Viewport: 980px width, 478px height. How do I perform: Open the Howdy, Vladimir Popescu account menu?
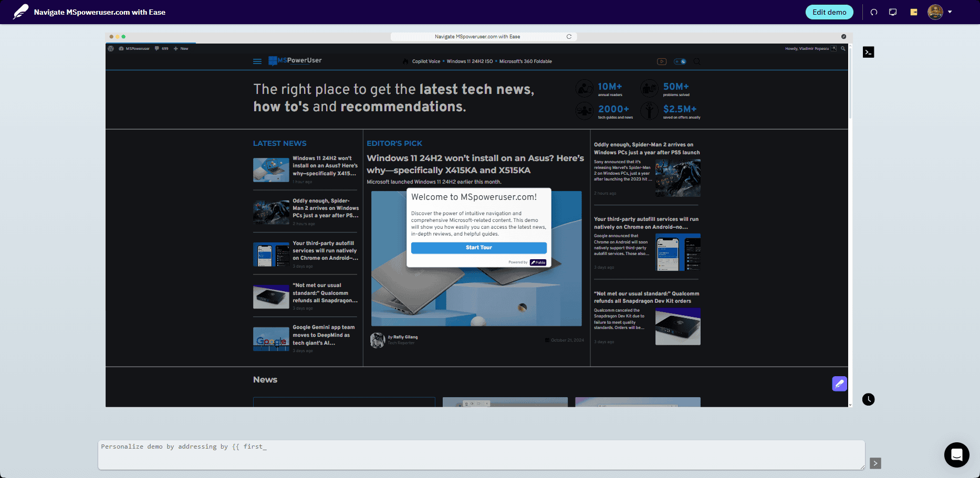click(810, 48)
